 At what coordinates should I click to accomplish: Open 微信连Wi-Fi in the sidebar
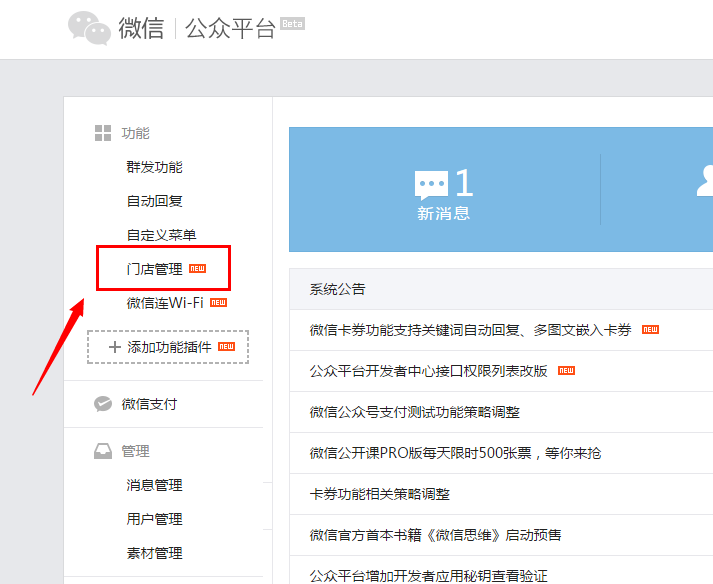click(x=165, y=303)
